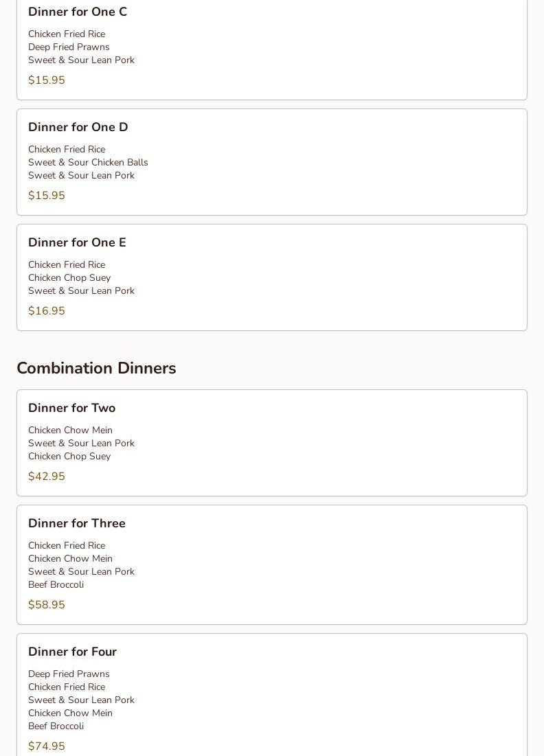Click the $42.95 price

pos(46,477)
